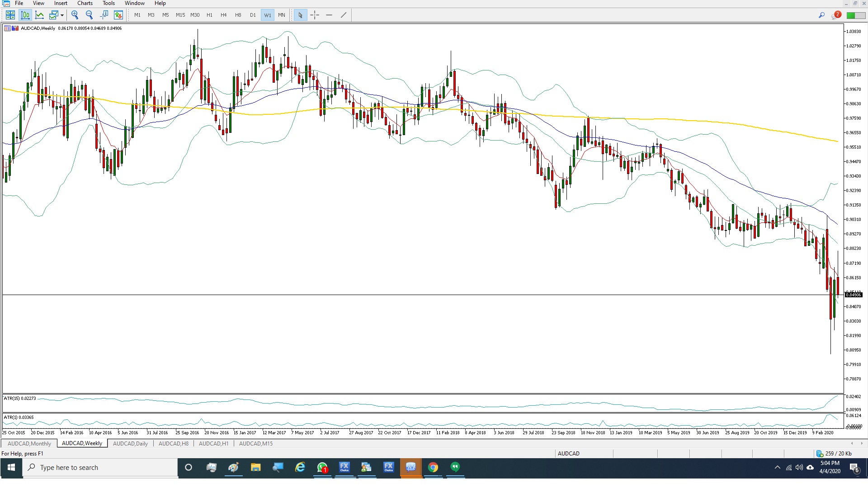Click the chart tabs scroll-left arrow
Screen dimensions: 868x488
click(852, 443)
